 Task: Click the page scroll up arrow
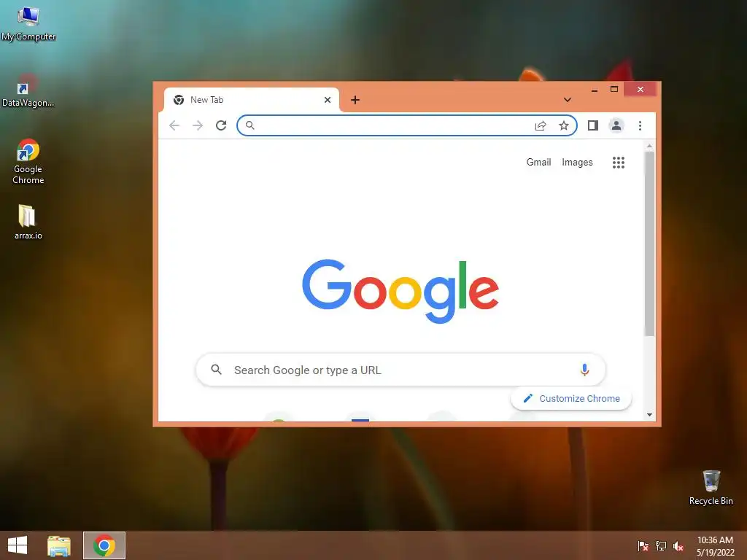coord(649,146)
